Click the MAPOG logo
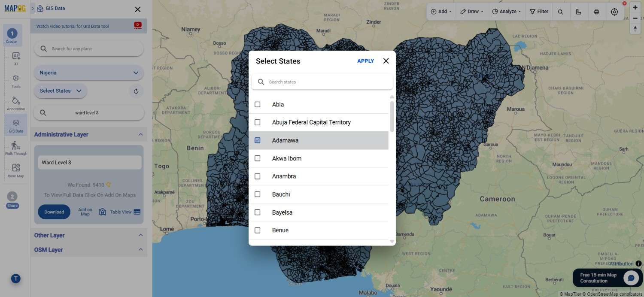 click(15, 8)
